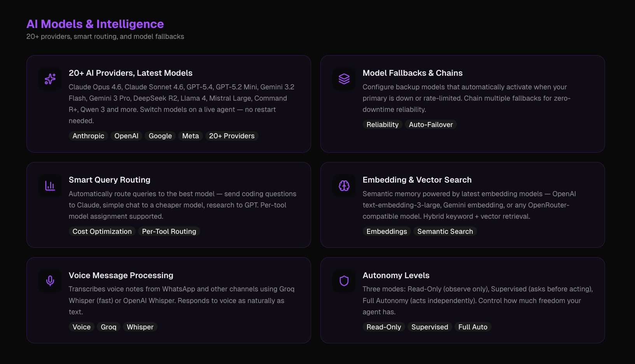Screen dimensions: 635x364
Task: Click the stacked layers icon for Model Fallbacks
Action: pos(344,79)
